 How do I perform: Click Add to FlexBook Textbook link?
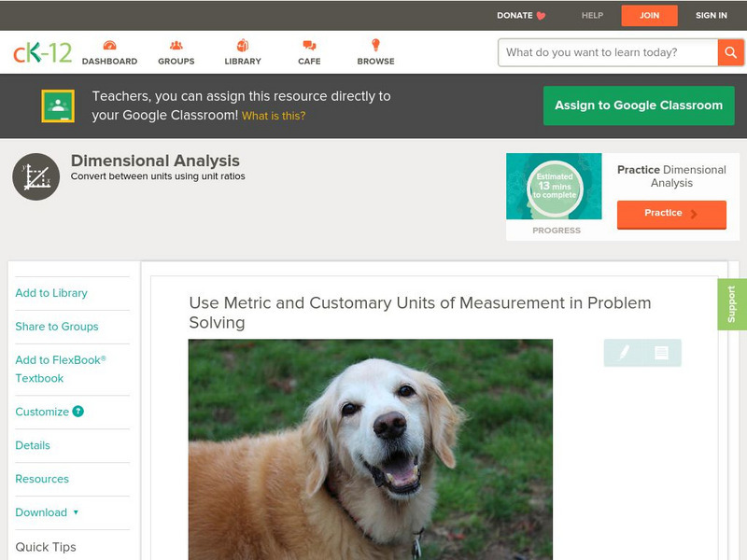(x=61, y=369)
